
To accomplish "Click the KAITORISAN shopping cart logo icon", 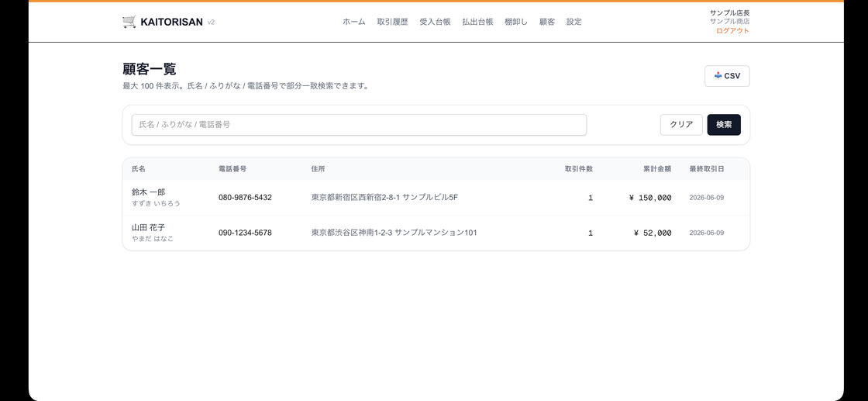I will 129,22.
